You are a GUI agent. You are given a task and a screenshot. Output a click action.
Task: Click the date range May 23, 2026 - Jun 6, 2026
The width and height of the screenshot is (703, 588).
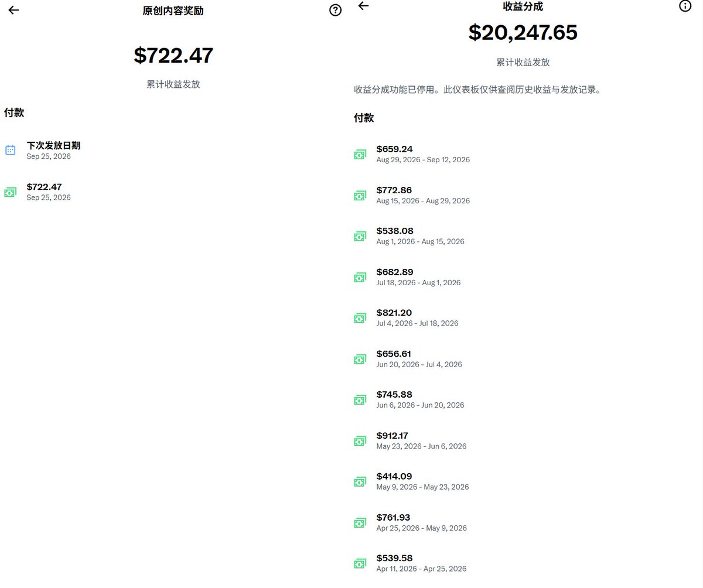(x=422, y=446)
